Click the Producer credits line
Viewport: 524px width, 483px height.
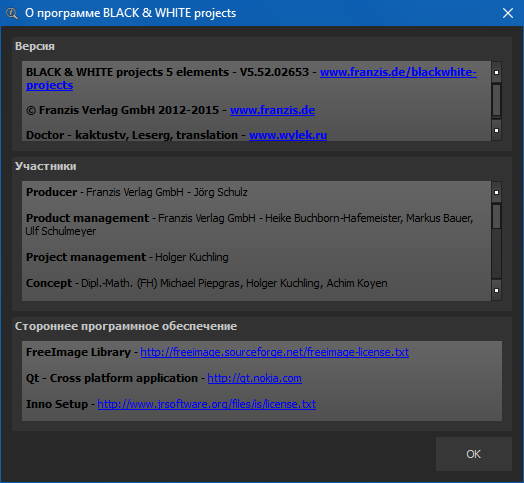pos(137,192)
